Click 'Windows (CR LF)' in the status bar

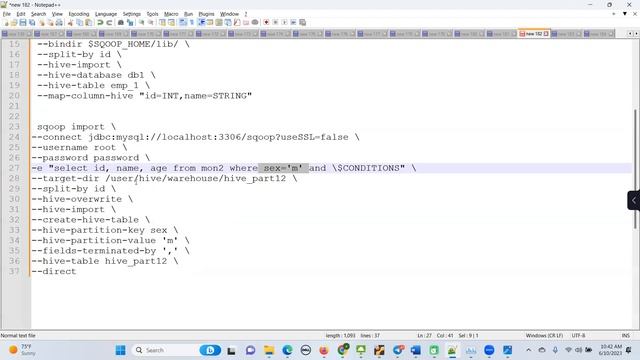pos(544,336)
